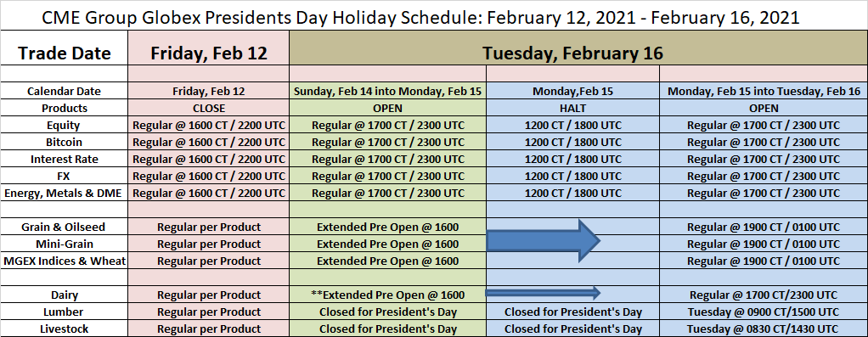Click the thin blue arrow in Dairy row

(543, 292)
